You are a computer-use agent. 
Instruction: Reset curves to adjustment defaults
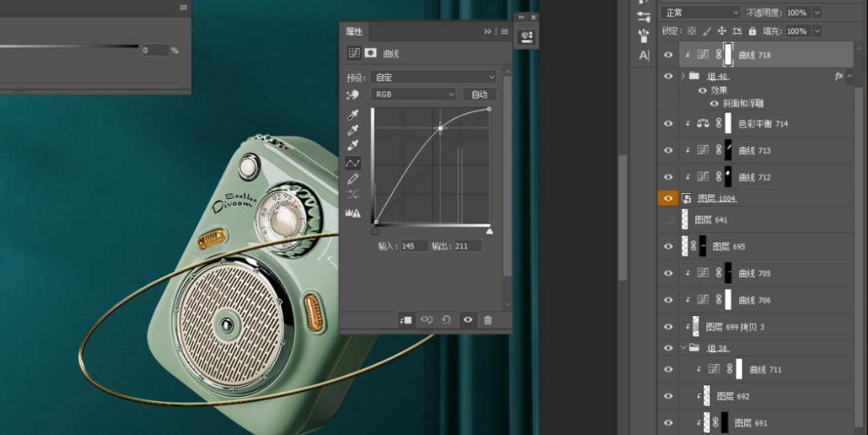point(447,320)
